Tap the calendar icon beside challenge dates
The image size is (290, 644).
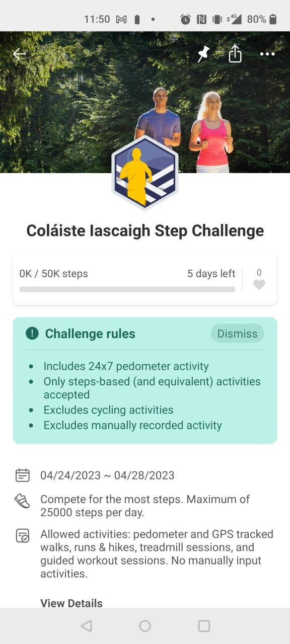pos(22,475)
